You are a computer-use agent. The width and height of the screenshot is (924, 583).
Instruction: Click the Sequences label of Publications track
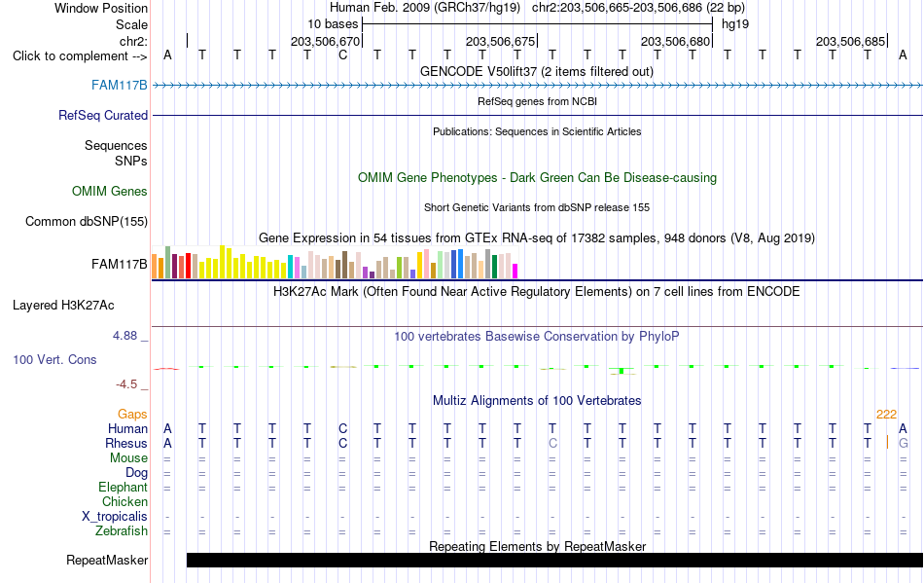coord(116,146)
